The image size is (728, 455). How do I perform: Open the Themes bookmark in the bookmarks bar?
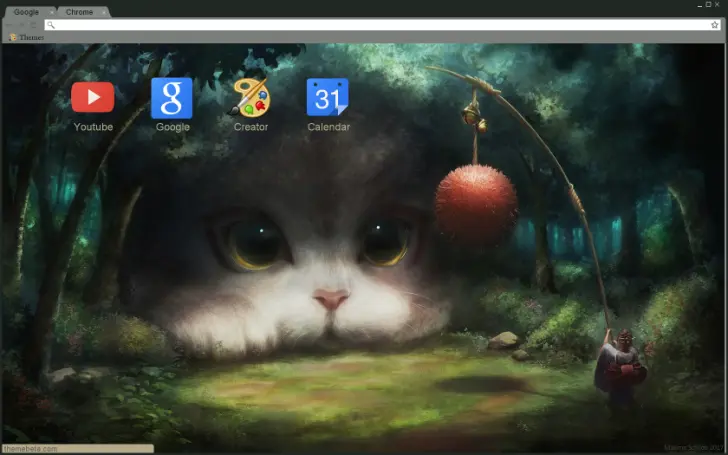(27, 37)
